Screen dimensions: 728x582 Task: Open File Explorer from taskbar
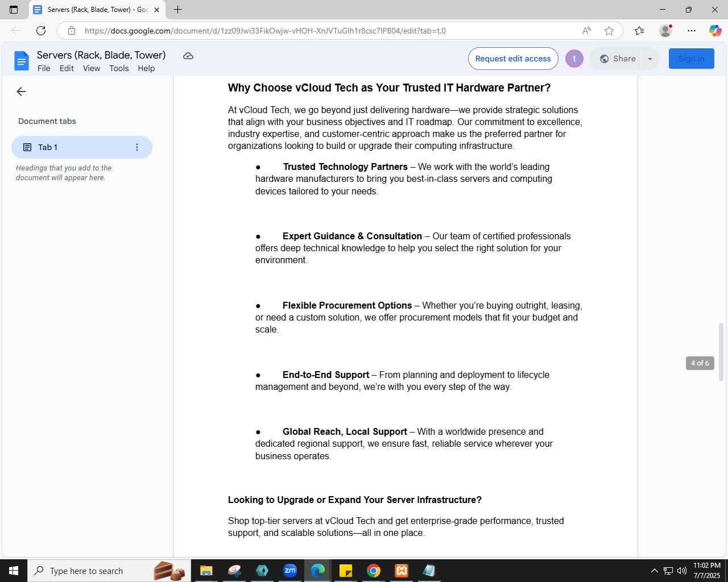206,571
